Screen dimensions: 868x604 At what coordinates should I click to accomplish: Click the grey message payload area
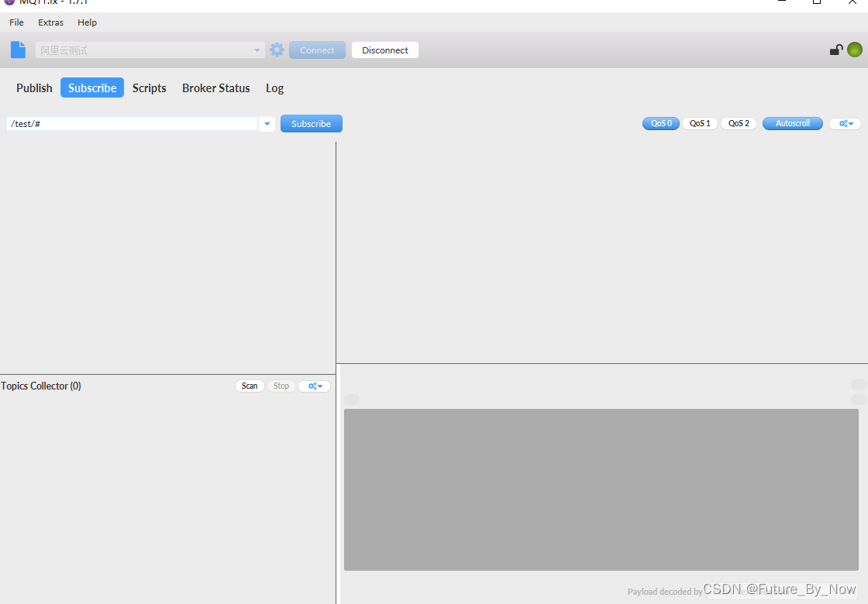coord(601,489)
